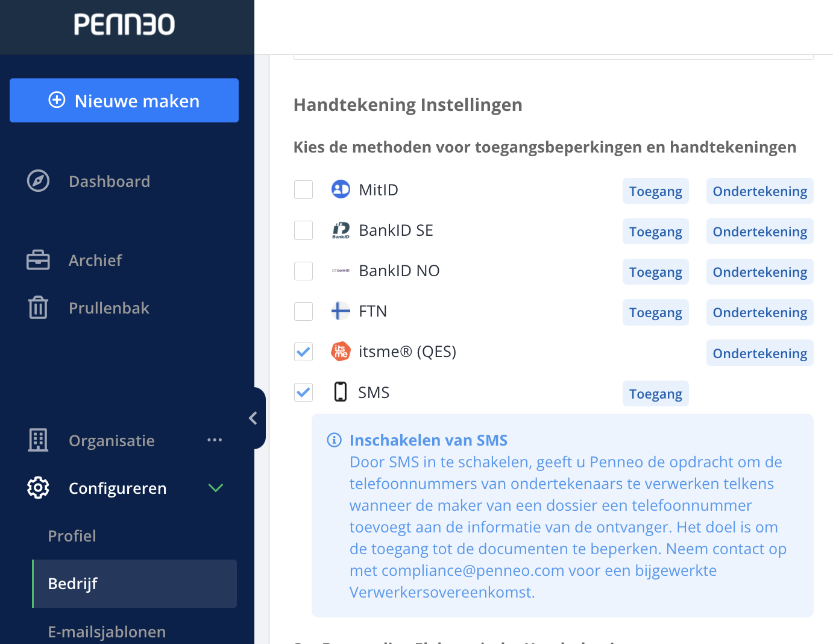Click the Nieuwe maken button
Screen dimensions: 833x644
click(124, 100)
